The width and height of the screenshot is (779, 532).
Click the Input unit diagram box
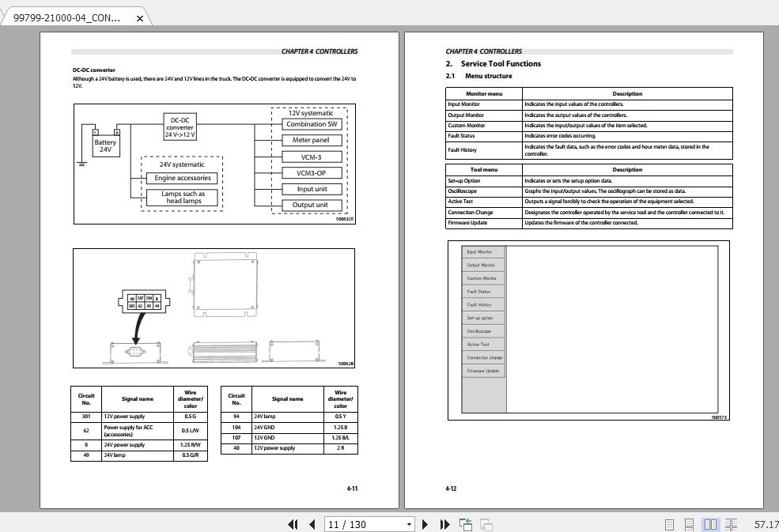click(312, 189)
